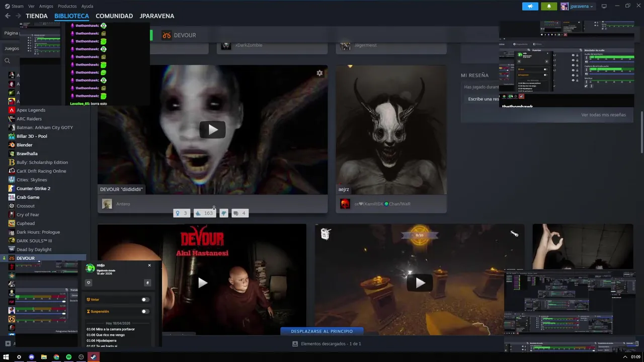Select DARK SOULS III in the library
Viewport: 644px width, 362px height.
click(x=34, y=241)
